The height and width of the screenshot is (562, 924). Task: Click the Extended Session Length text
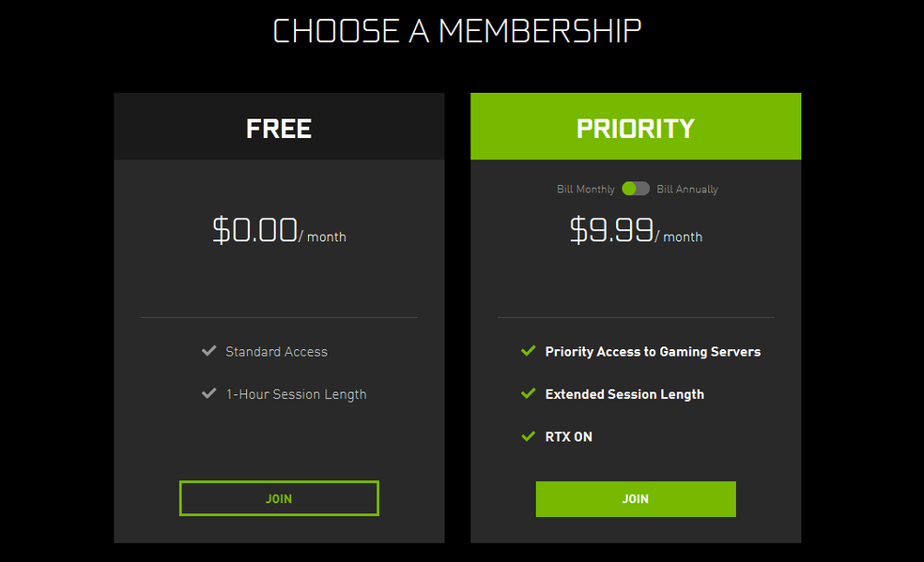point(624,394)
